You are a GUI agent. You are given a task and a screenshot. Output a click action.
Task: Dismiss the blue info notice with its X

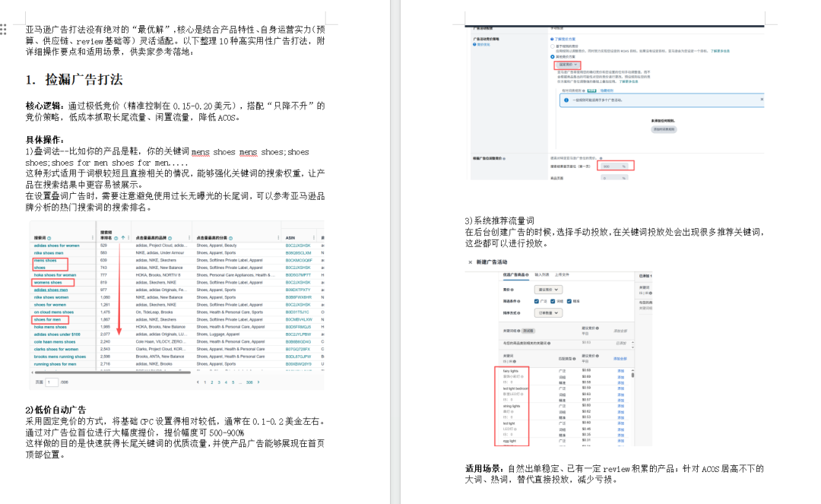pos(762,99)
